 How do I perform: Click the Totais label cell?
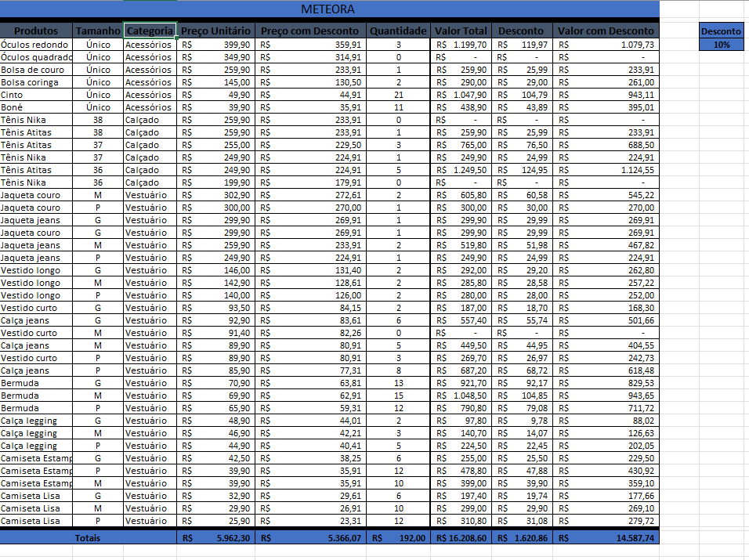coord(89,537)
